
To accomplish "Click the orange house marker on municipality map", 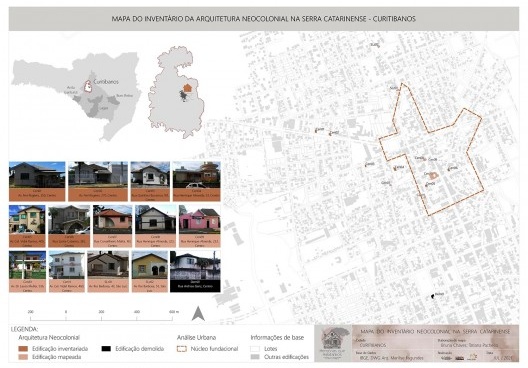I will point(187,88).
